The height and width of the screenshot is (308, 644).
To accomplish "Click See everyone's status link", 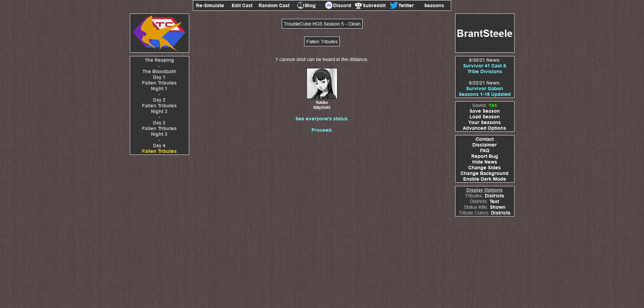I will tap(322, 119).
